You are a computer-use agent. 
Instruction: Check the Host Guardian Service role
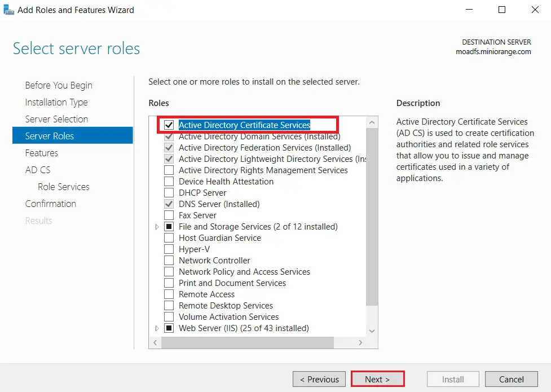click(168, 237)
